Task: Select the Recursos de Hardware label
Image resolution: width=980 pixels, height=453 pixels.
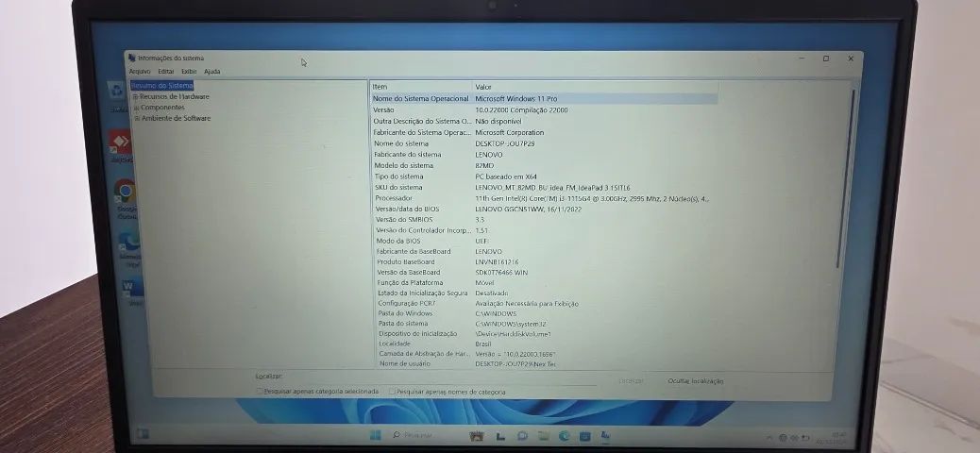Action: (x=175, y=97)
